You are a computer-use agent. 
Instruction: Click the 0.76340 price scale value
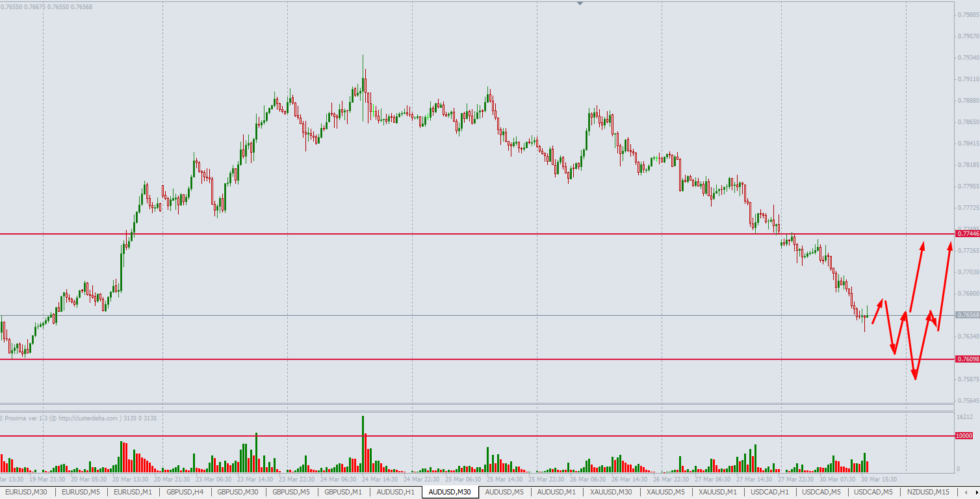[x=968, y=336]
